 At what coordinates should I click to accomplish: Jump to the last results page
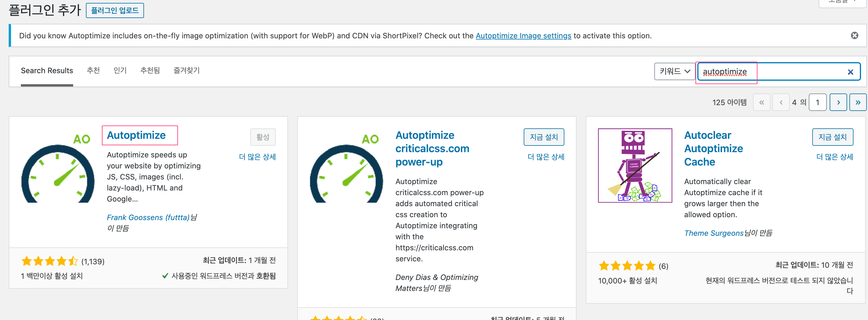click(858, 102)
